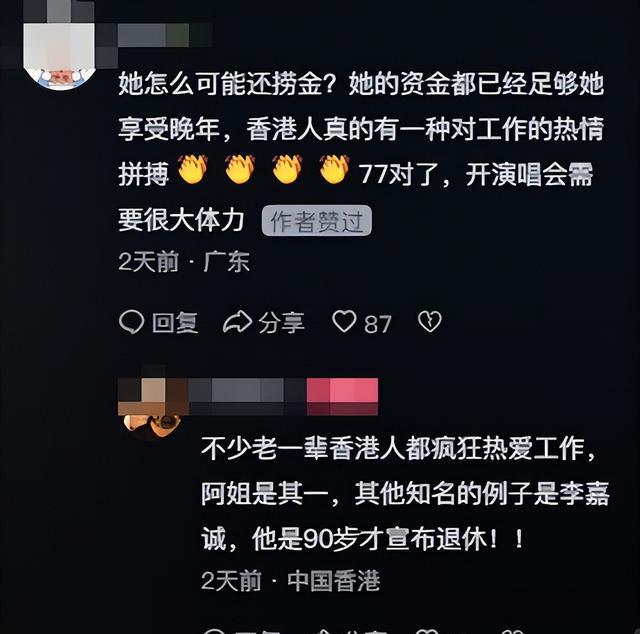Click the 2天前 · 广东 timestamp
640x634 pixels.
[x=184, y=262]
